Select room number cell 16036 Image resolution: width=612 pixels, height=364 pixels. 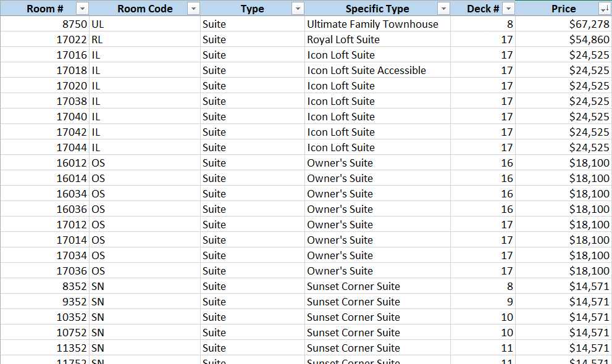45,209
